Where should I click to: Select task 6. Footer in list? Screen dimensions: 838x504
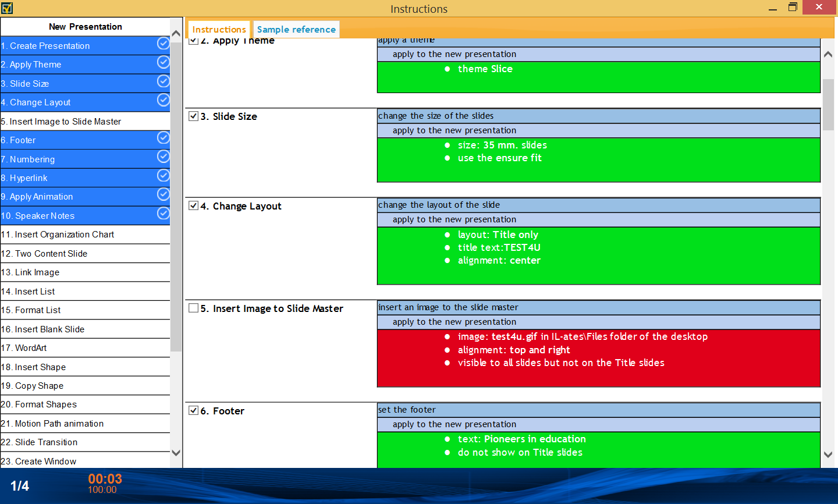pos(85,140)
